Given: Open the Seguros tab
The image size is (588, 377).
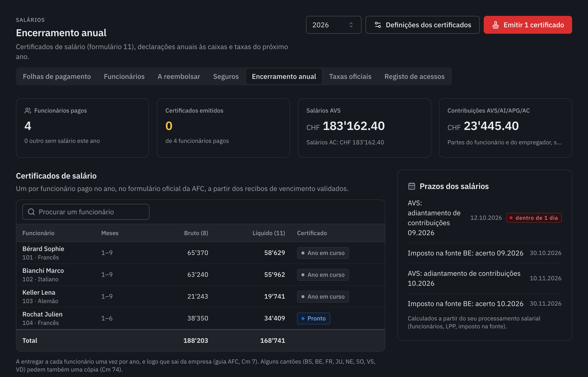Looking at the screenshot, I should [226, 76].
